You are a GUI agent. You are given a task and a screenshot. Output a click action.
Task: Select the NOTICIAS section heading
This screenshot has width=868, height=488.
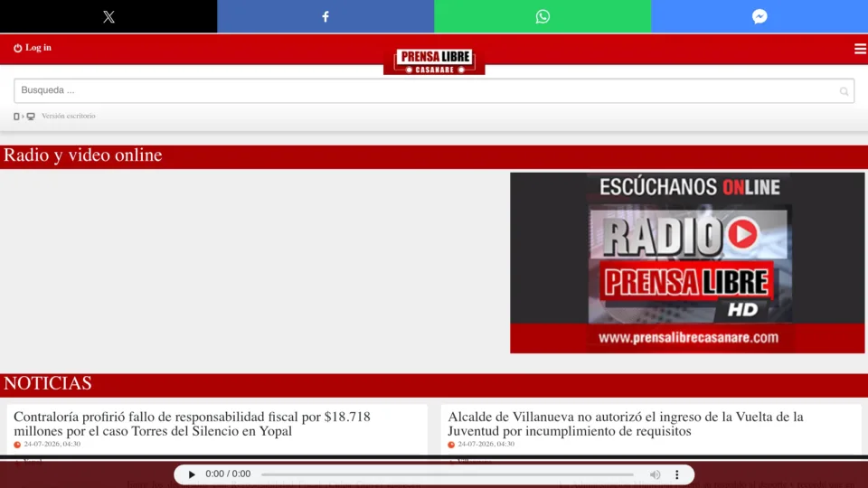click(x=48, y=383)
